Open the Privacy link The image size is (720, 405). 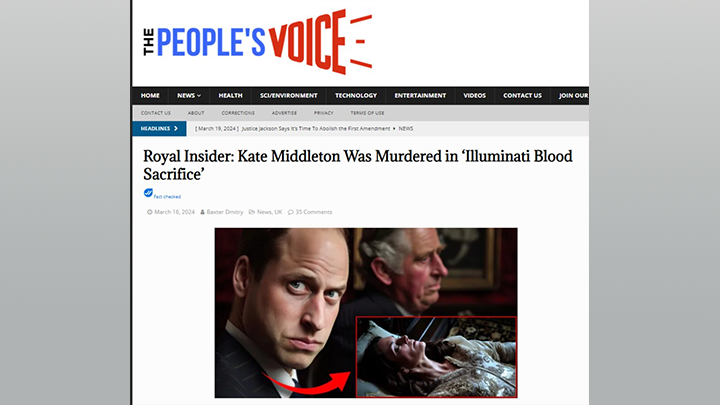coord(324,113)
